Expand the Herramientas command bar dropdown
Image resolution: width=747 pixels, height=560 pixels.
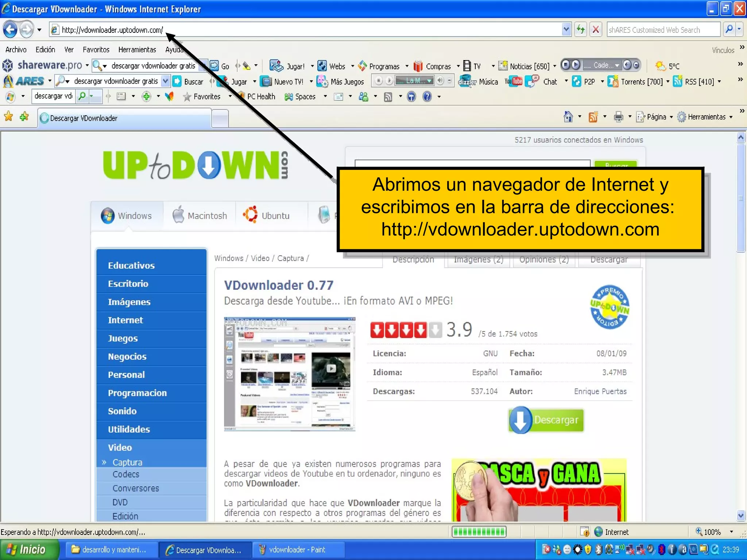(x=731, y=117)
